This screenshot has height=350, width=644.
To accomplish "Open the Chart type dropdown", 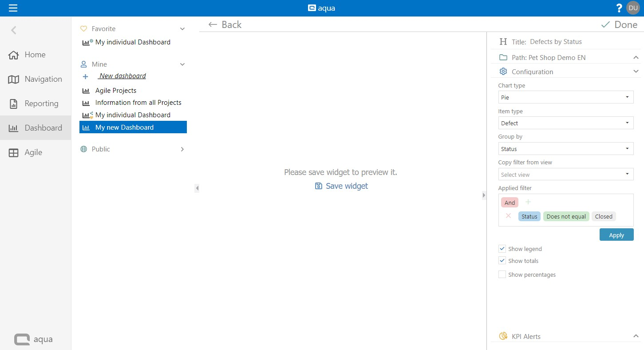I will coord(565,97).
